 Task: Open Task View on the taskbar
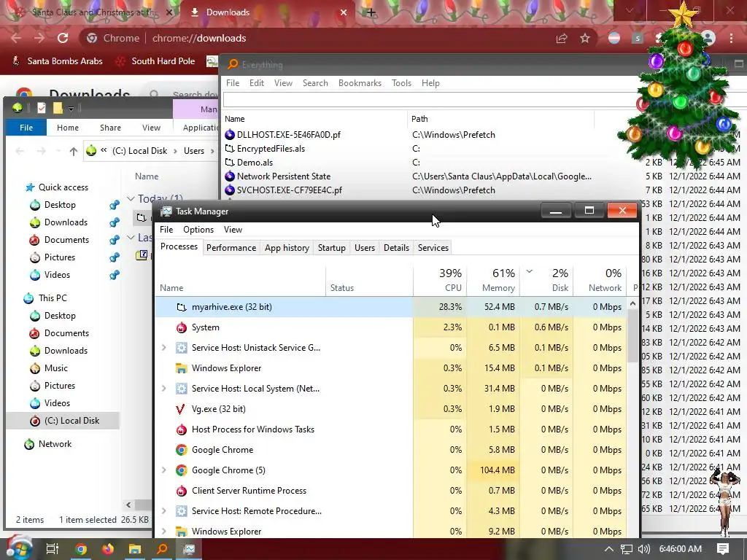click(x=52, y=549)
